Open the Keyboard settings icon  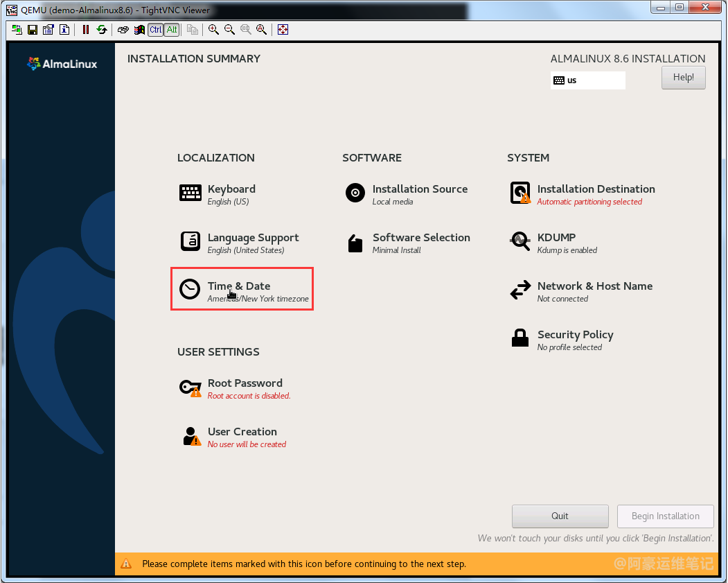coord(190,192)
